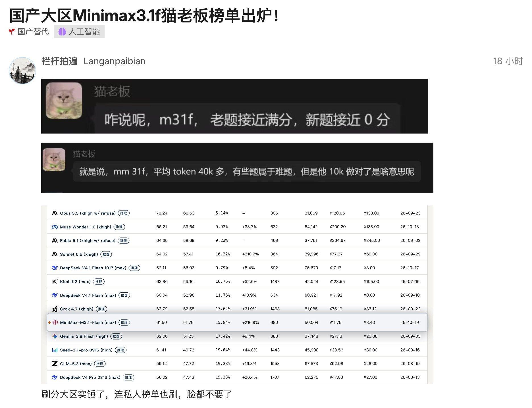532x408 pixels.
Task: Click the 推理 badge on Kimi-K3 row
Action: [x=99, y=282]
